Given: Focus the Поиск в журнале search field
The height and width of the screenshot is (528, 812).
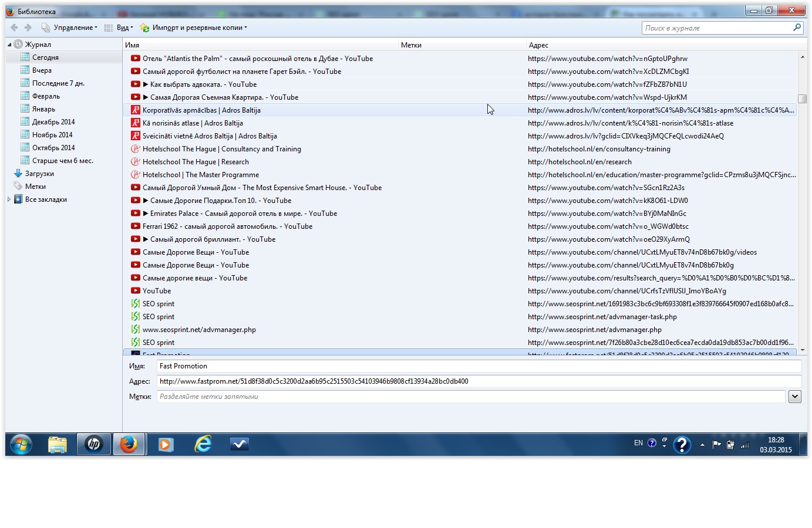Looking at the screenshot, I should 717,28.
